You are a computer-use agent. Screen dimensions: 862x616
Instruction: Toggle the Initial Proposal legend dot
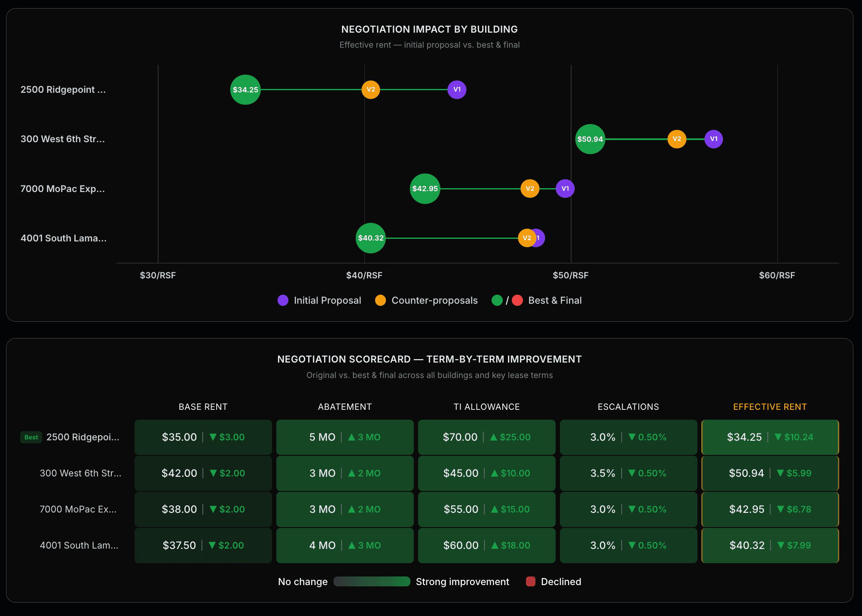[x=282, y=300]
